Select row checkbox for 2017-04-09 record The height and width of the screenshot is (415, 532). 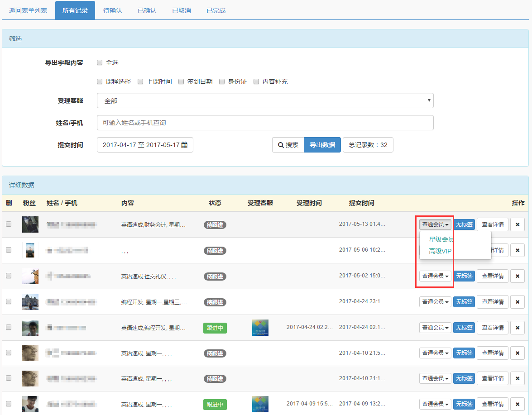coord(9,404)
